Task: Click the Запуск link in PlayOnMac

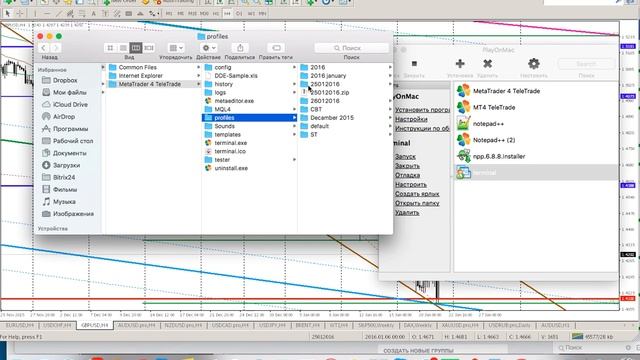Action: (x=405, y=157)
